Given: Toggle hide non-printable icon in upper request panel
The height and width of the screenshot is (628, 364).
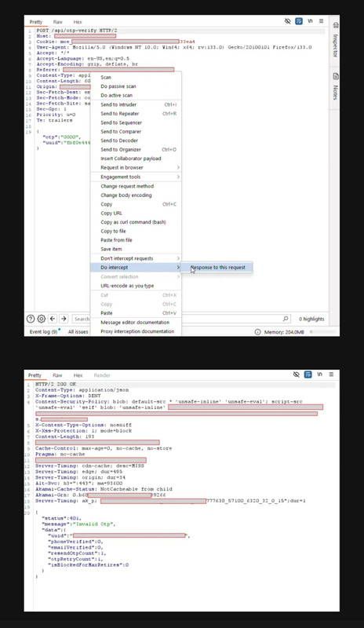Looking at the screenshot, I should pyautogui.click(x=288, y=21).
